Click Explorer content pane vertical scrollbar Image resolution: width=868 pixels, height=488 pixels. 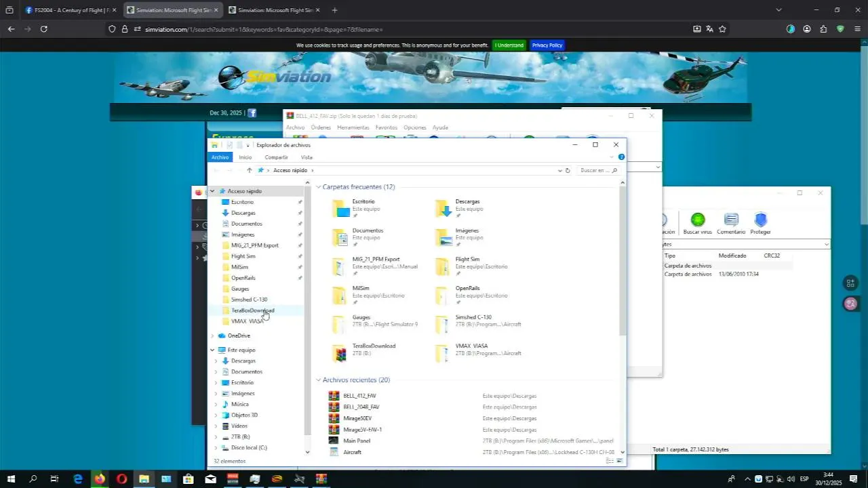click(x=623, y=260)
